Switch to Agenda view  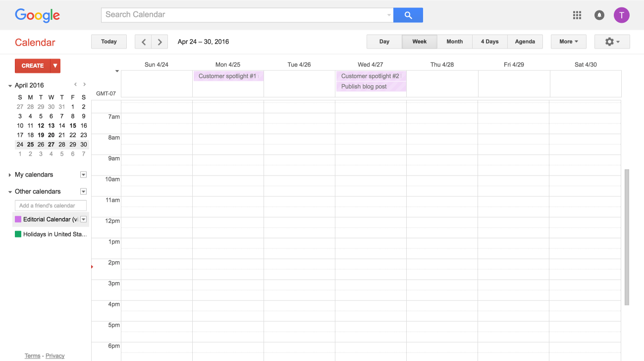pyautogui.click(x=525, y=42)
